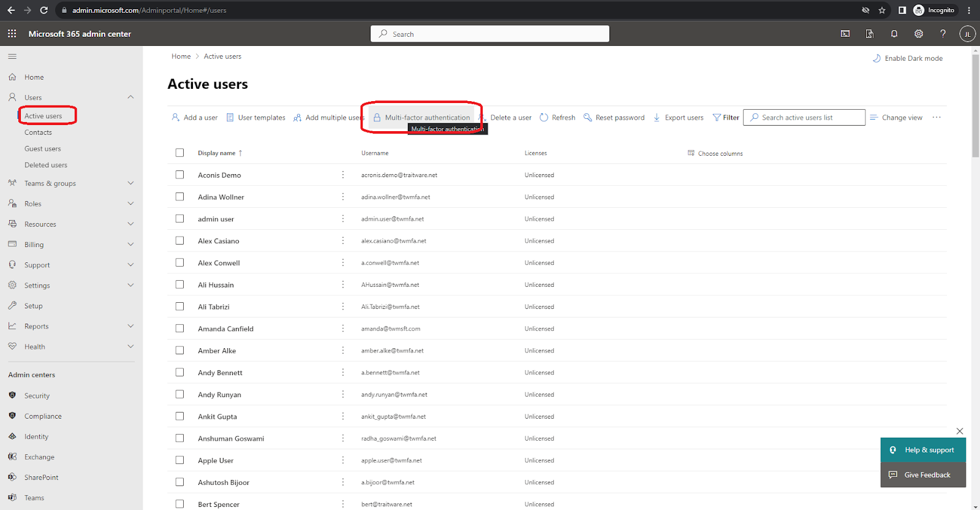Viewport: 980px width, 510px height.
Task: Open the Chrome three-dot menu
Action: (x=969, y=10)
